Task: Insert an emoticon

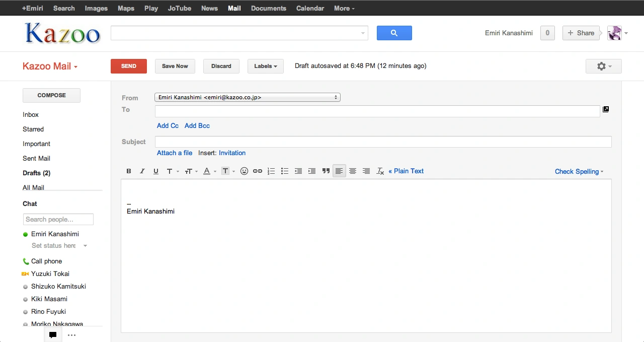Action: [244, 171]
